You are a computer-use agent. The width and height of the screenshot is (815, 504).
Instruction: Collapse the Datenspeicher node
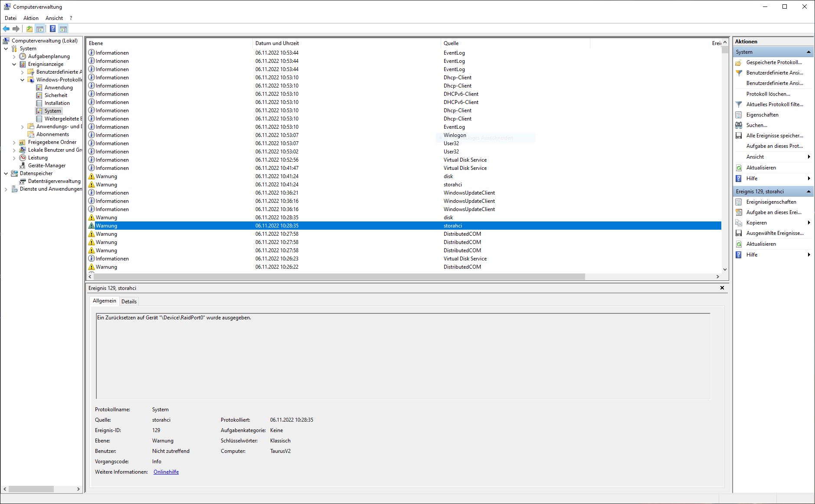[x=6, y=173]
